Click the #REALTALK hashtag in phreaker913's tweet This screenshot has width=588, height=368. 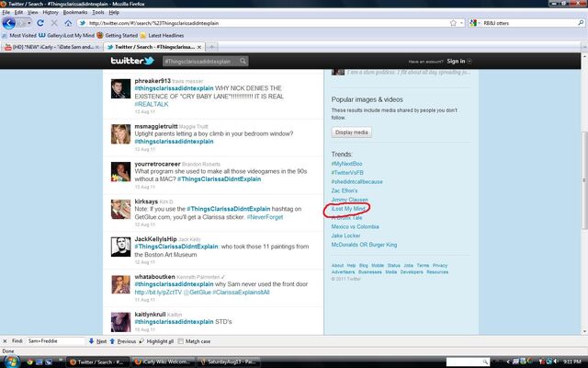click(x=151, y=104)
